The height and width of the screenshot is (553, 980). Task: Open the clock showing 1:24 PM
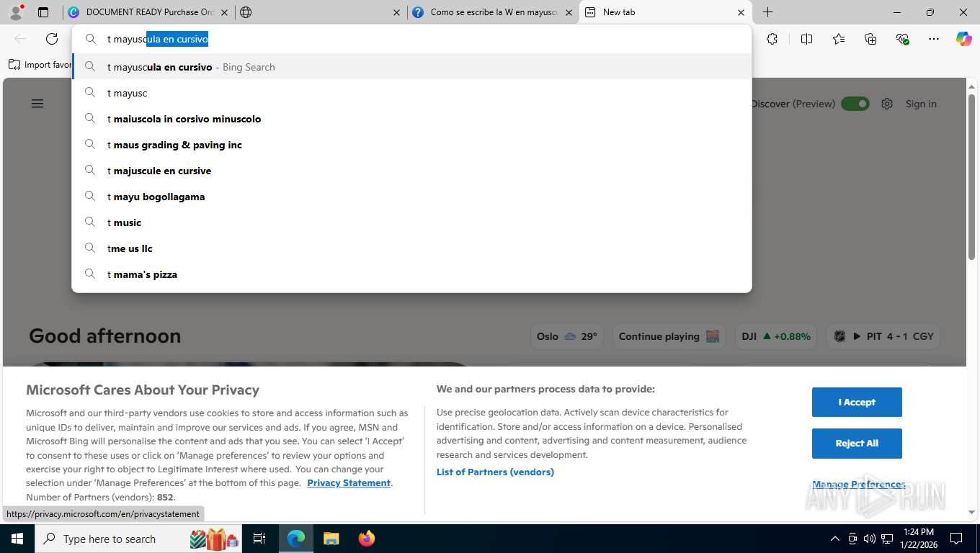[x=919, y=539]
